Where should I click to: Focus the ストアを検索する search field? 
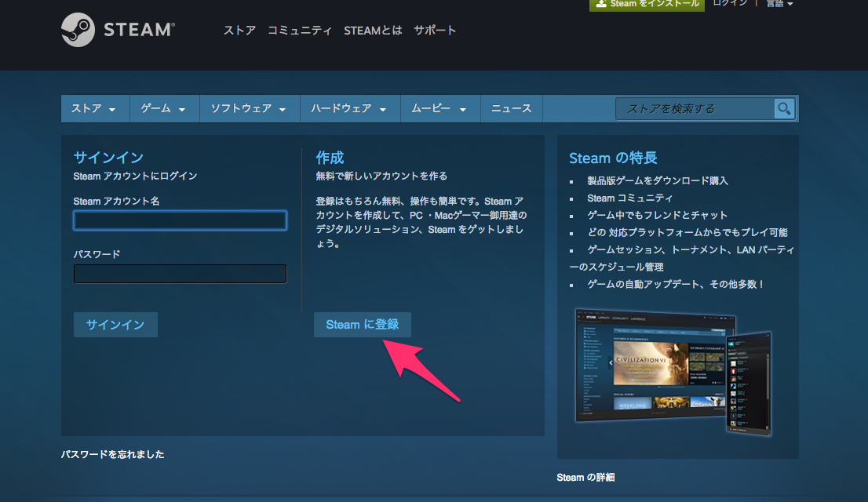pos(695,108)
